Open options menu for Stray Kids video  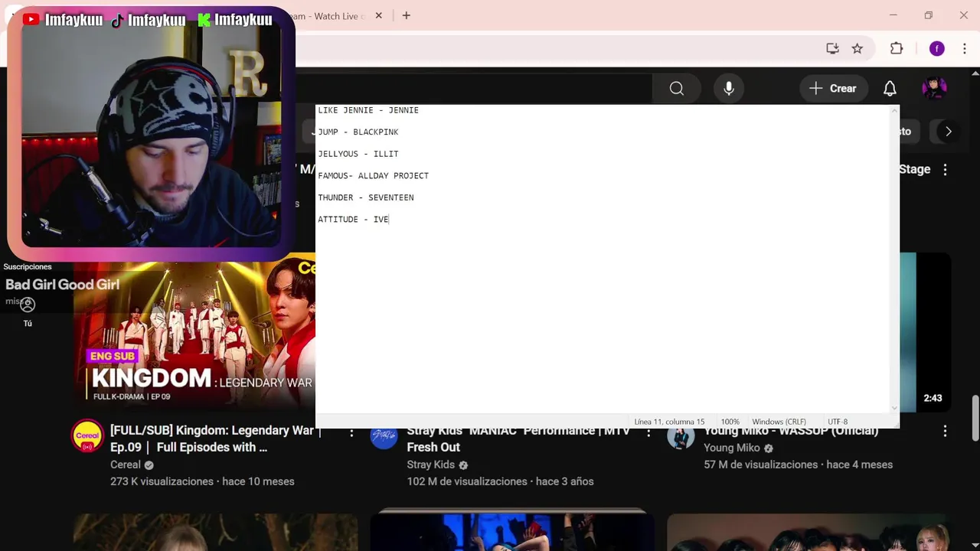click(648, 432)
